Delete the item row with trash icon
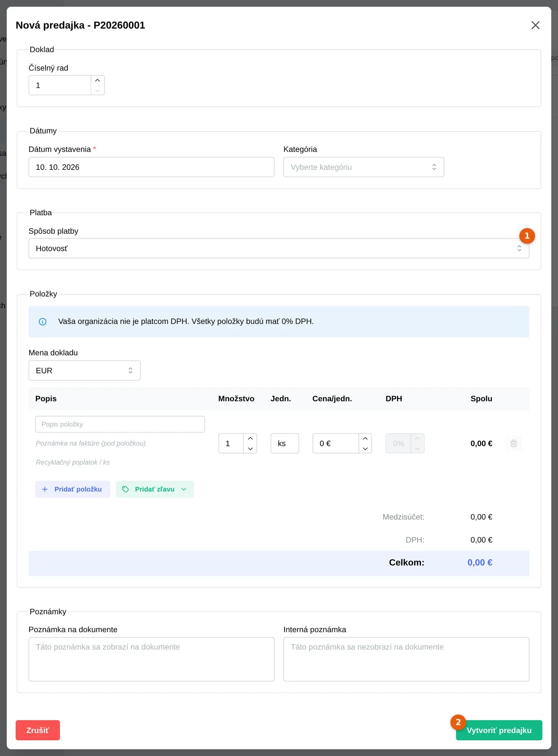Image resolution: width=558 pixels, height=756 pixels. (x=514, y=443)
